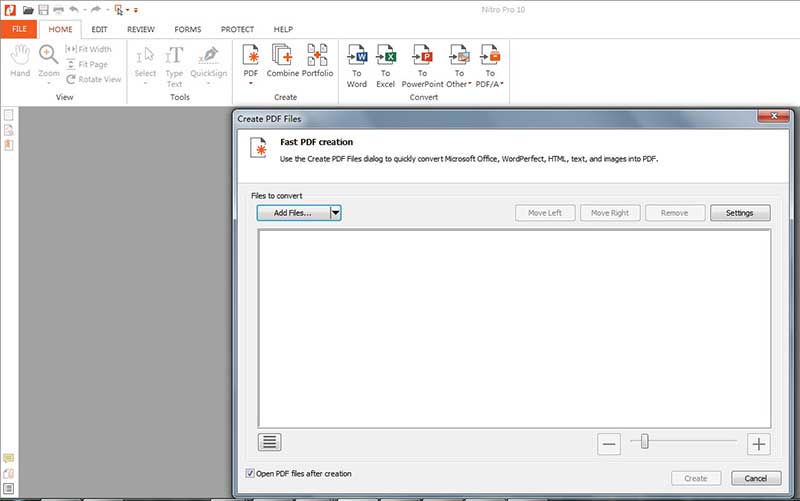Open the FILE menu
Screen dimensions: 800x501
click(19, 29)
